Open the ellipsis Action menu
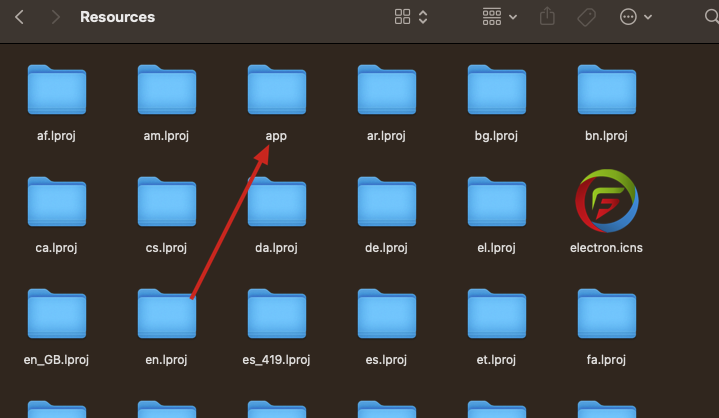Screen dimensions: 719x418 click(628, 17)
